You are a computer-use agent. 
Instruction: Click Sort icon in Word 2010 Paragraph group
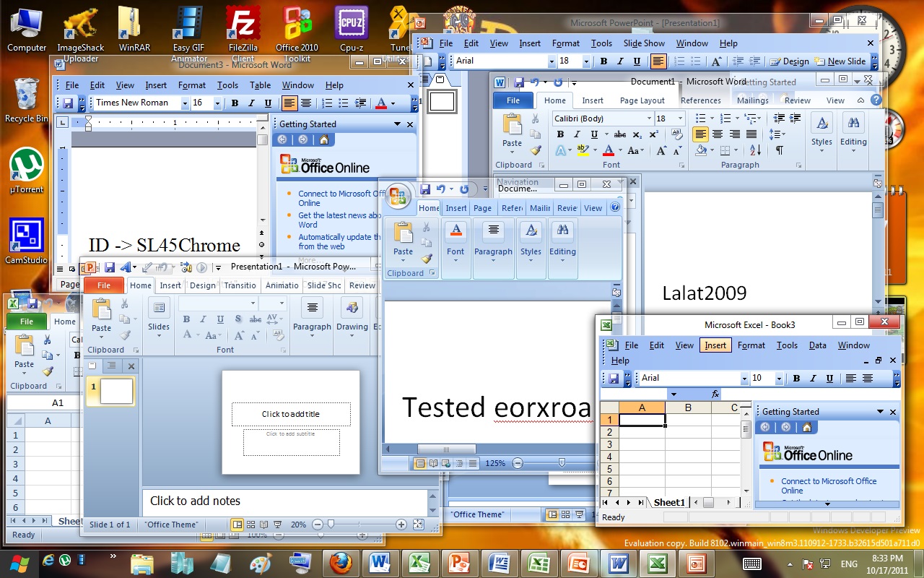pyautogui.click(x=755, y=150)
